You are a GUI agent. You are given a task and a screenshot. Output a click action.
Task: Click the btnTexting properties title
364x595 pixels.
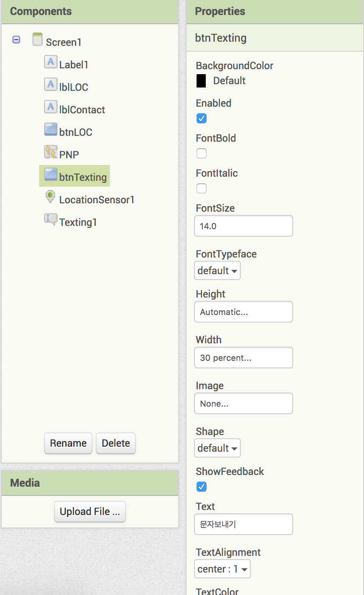(221, 38)
